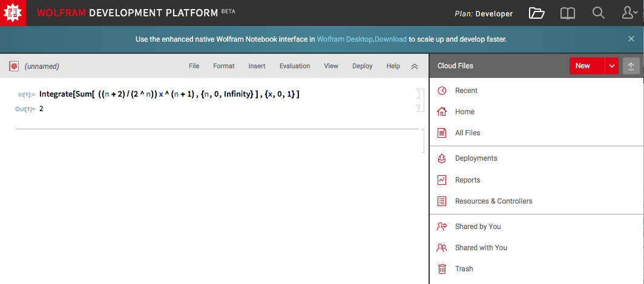Click the Shared by You icon

click(x=442, y=227)
